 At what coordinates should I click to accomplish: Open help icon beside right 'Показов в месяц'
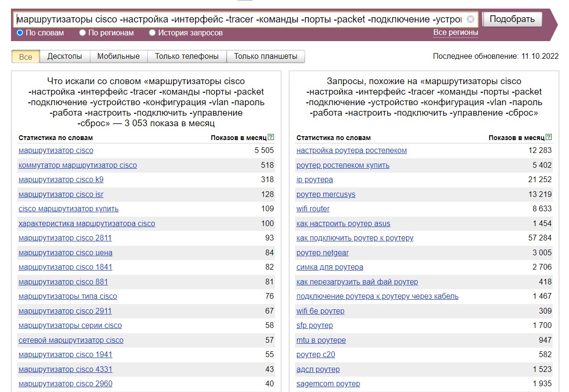(x=549, y=137)
